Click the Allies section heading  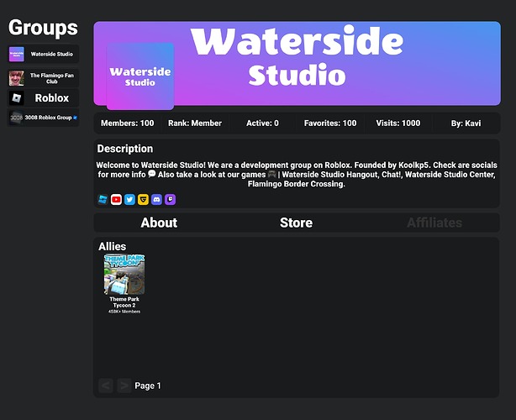[113, 246]
